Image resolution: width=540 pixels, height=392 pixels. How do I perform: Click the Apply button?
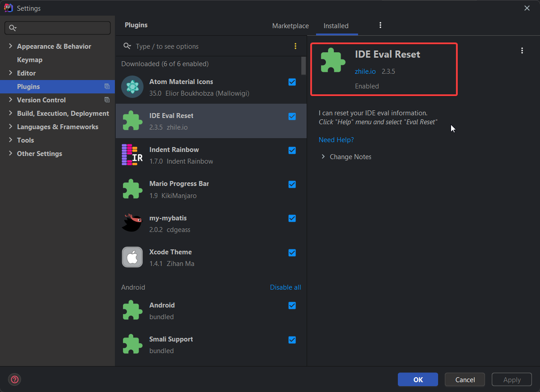(x=512, y=379)
